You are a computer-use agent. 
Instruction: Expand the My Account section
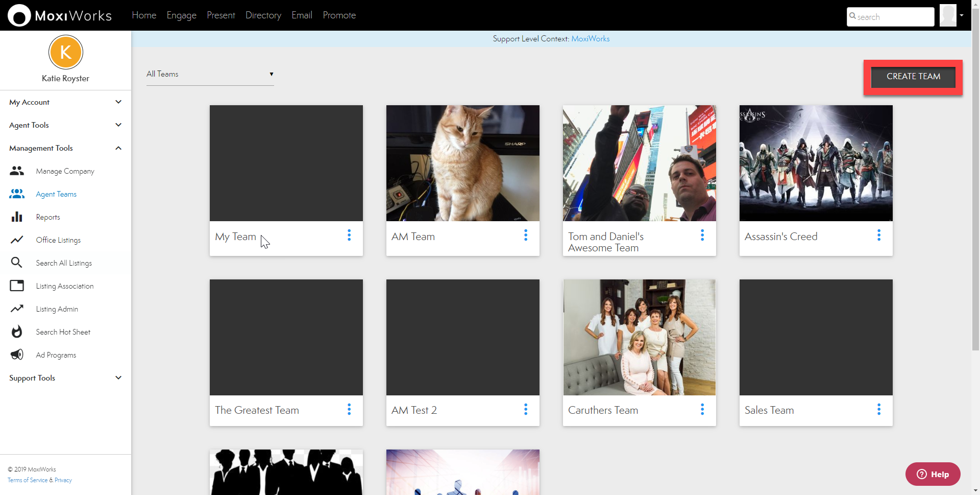tap(118, 102)
